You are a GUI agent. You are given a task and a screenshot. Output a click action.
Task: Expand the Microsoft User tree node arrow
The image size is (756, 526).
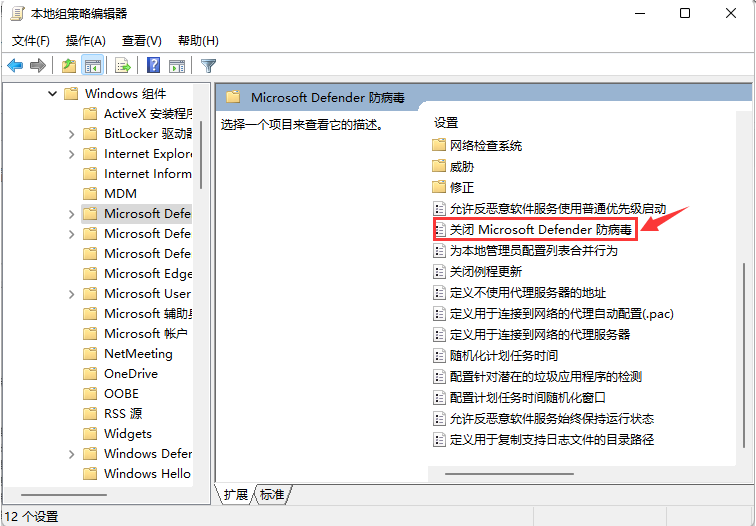tap(72, 294)
